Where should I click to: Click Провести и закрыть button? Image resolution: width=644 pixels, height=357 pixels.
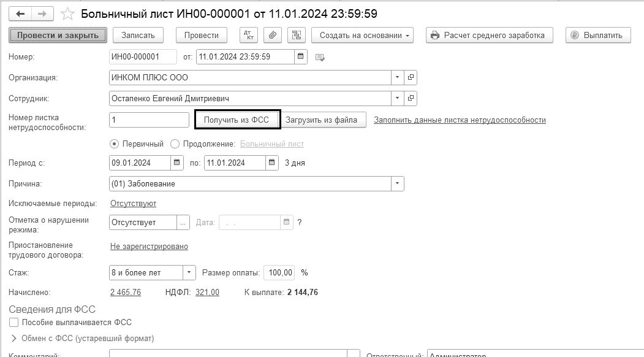point(58,36)
